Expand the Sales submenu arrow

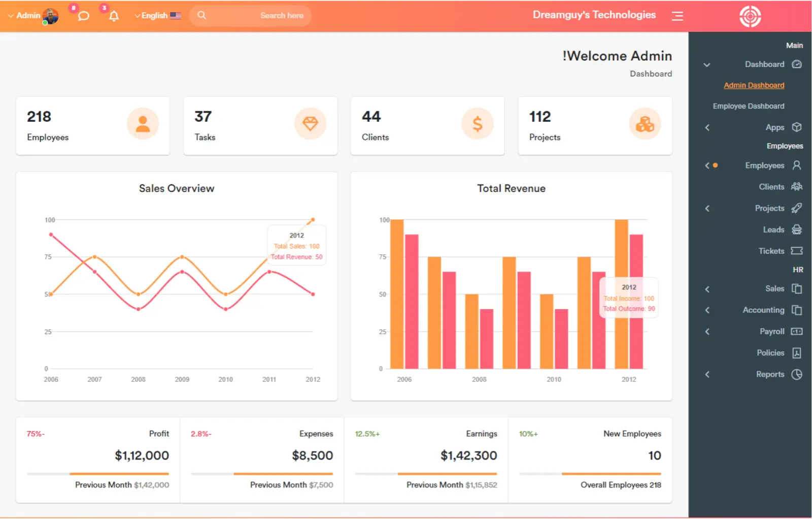click(x=707, y=289)
